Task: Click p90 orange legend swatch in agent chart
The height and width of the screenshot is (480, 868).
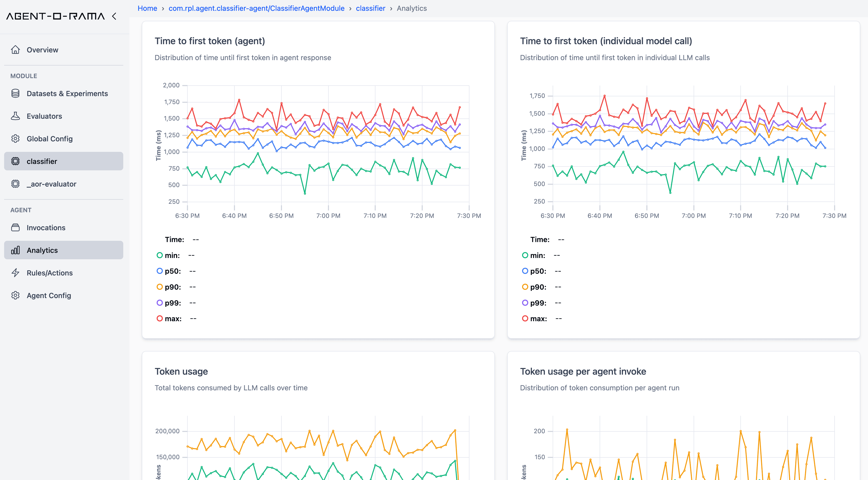Action: [160, 287]
